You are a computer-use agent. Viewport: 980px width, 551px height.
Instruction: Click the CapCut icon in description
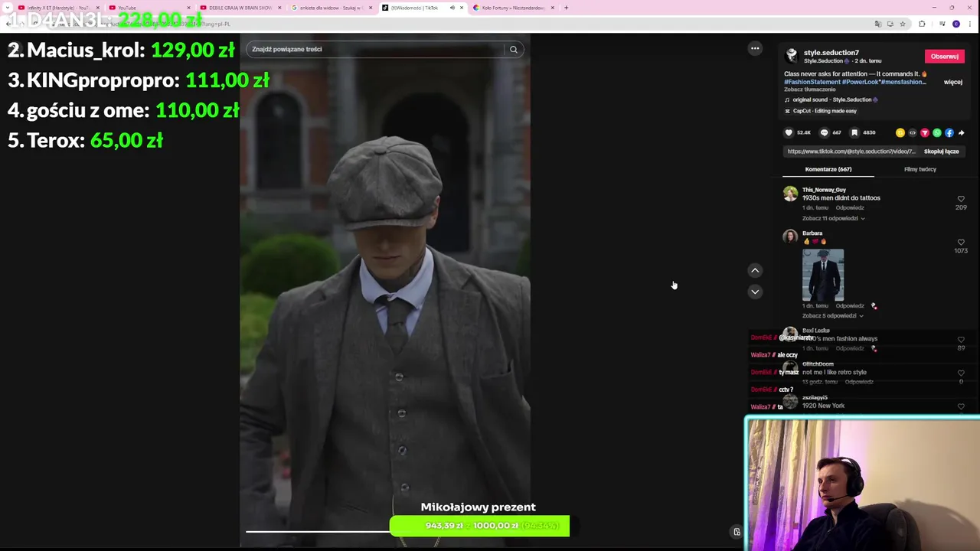[x=787, y=111]
